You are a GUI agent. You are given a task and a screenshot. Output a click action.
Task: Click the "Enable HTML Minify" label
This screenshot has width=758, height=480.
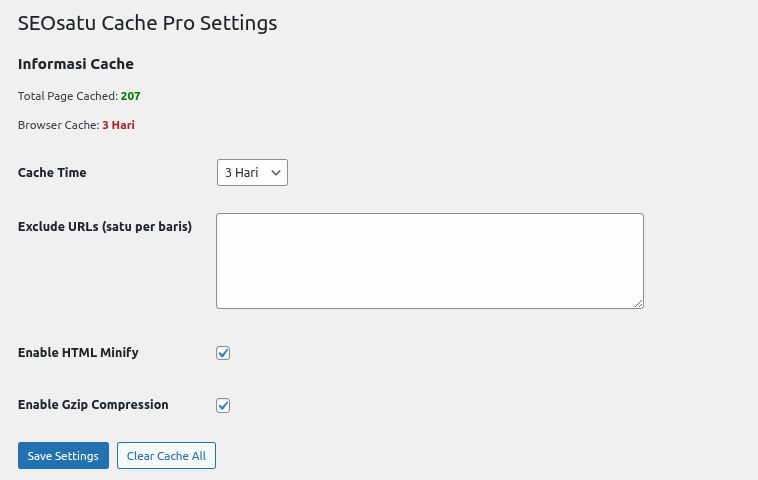pos(78,352)
